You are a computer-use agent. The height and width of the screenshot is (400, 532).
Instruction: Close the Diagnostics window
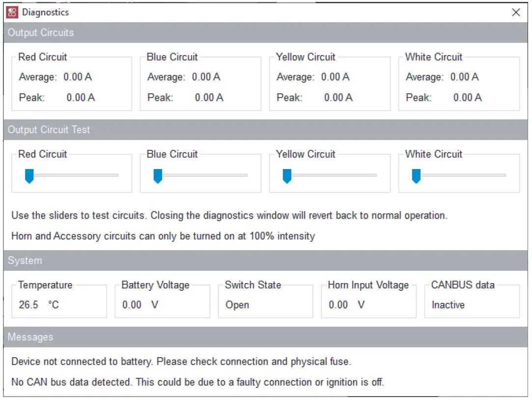[516, 12]
